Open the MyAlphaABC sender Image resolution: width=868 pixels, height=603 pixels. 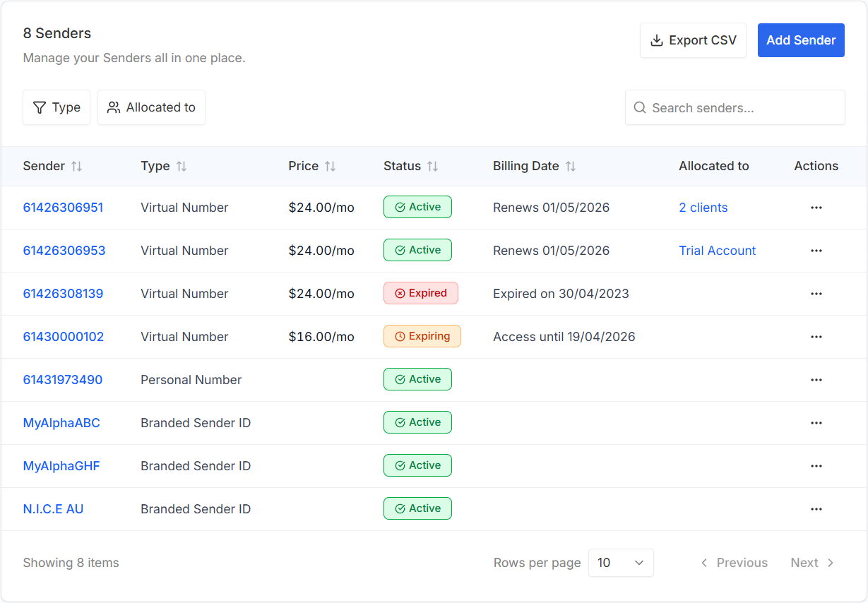61,423
